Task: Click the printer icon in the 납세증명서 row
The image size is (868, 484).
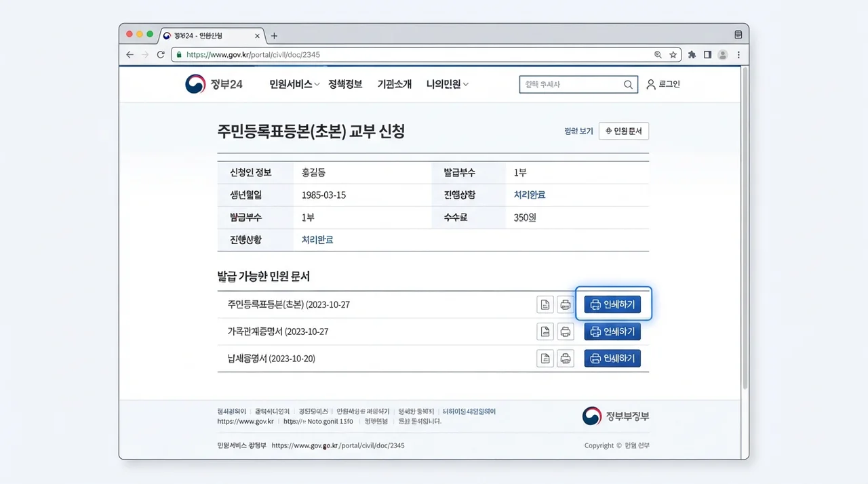Action: (566, 359)
